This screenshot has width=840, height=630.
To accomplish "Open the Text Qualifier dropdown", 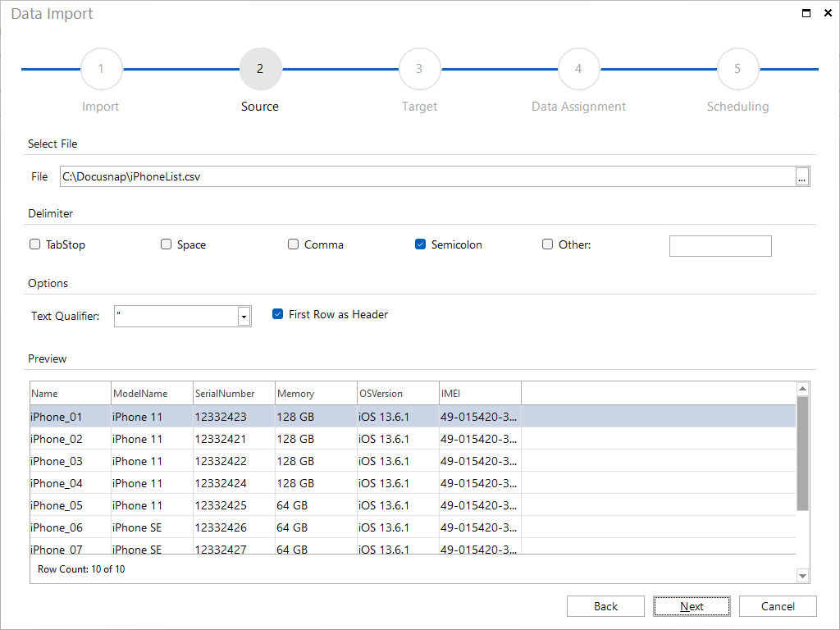I will 244,316.
